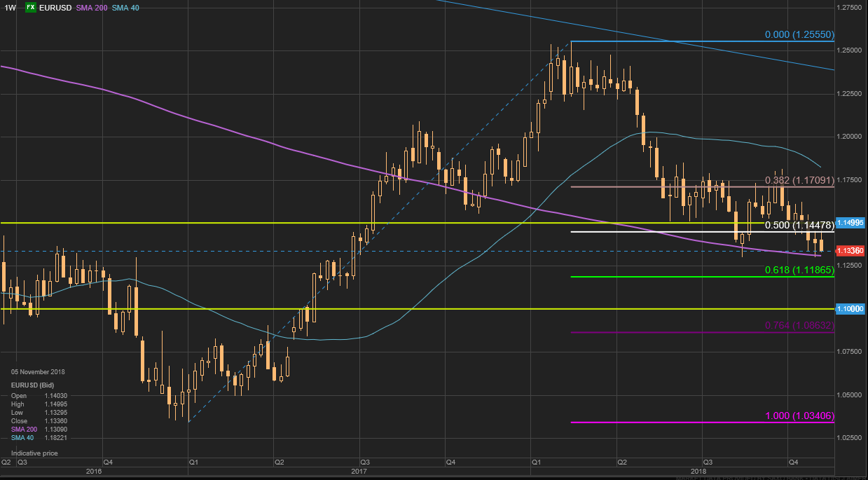Click the 0.382 (1.17091) Fibonacci level label
868x480 pixels.
799,180
